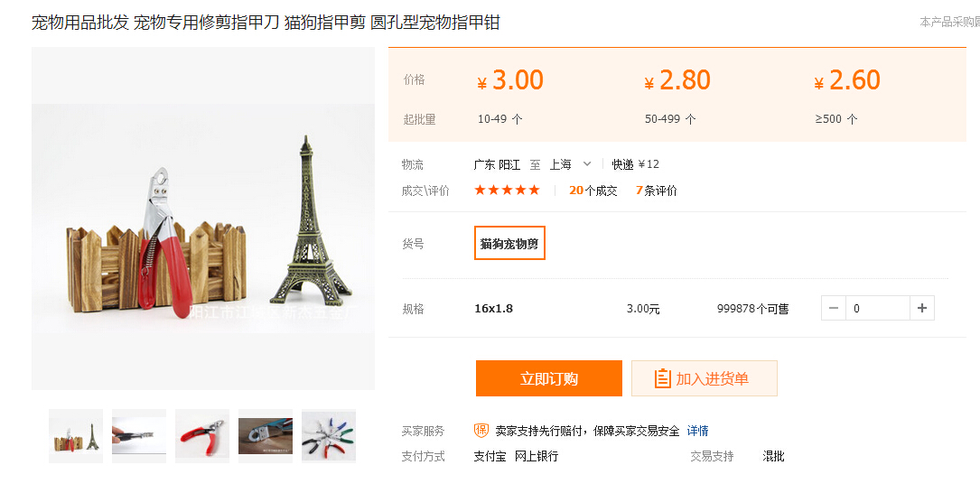Select fourth thumbnail showing hand using clipper
This screenshot has height=493, width=980.
tap(266, 436)
